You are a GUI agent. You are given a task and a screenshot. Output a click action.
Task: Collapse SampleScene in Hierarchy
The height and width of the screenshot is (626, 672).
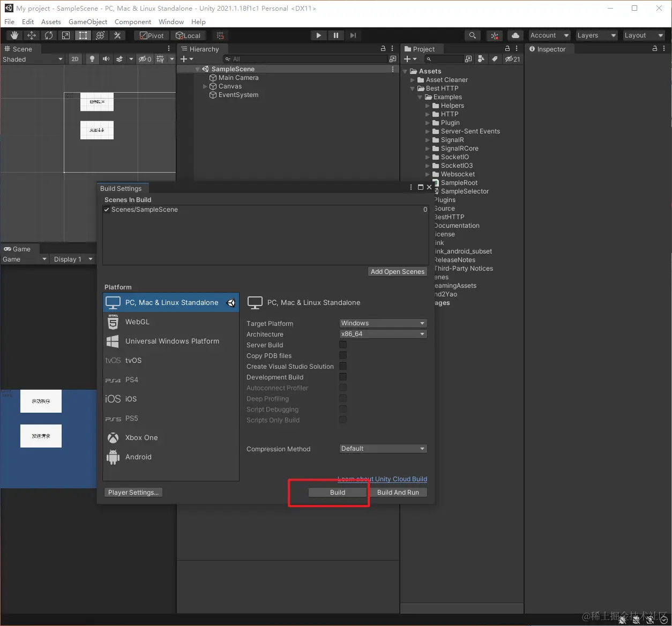tap(198, 69)
